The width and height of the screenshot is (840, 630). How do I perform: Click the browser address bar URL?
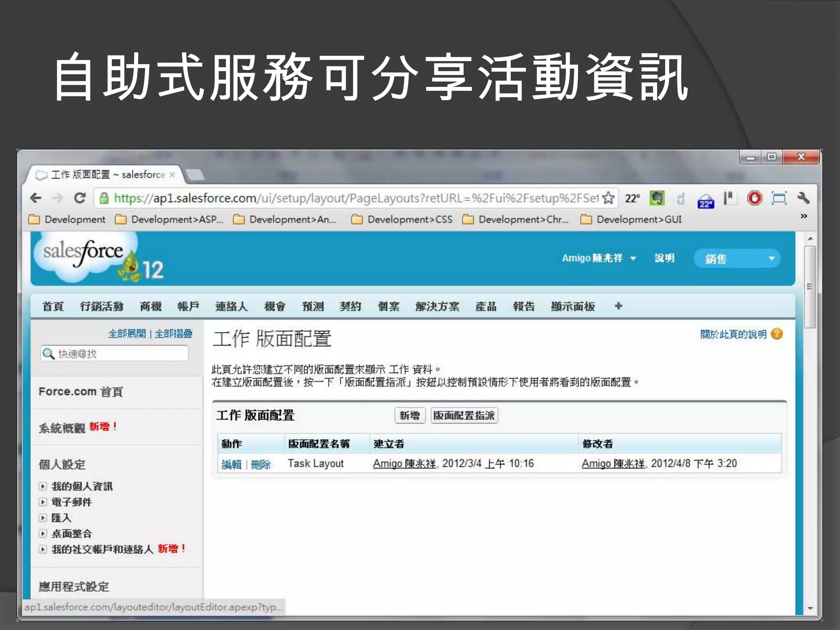point(357,198)
